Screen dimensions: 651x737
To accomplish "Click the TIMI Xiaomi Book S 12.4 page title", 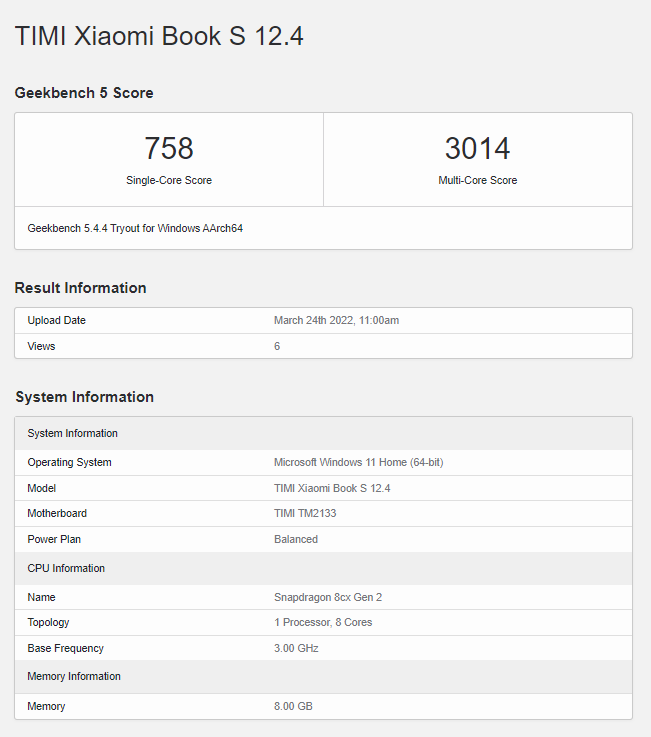I will 159,37.
